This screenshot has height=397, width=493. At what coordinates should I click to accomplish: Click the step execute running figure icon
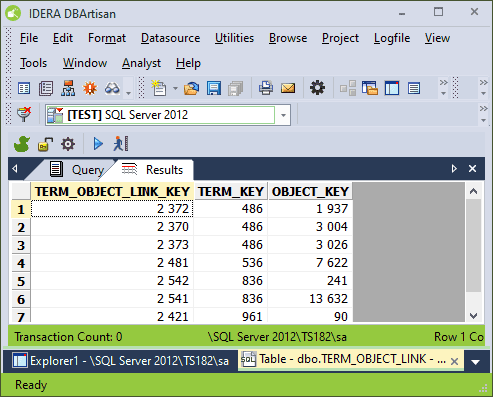[121, 144]
